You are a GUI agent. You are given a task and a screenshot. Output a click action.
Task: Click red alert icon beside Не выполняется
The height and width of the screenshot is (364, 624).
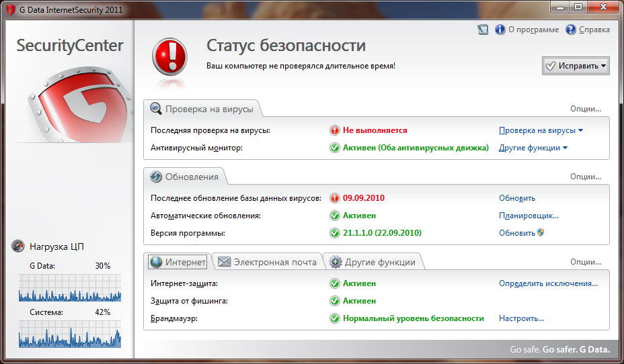335,130
